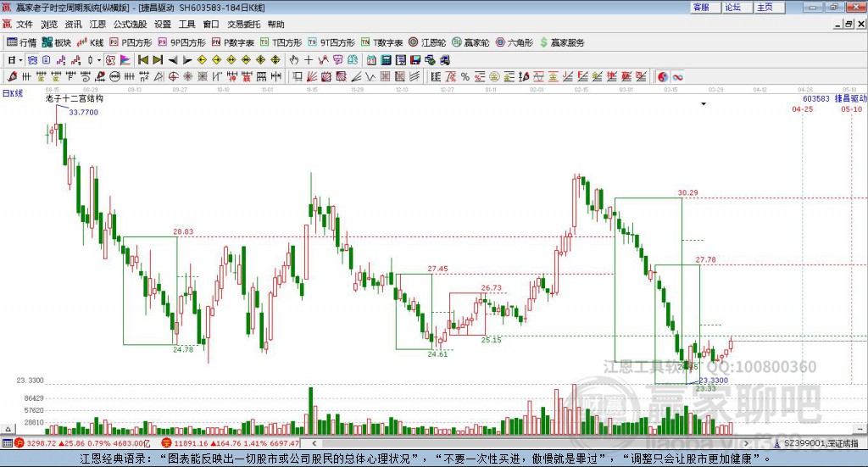Open the 浏览 menu
The image size is (868, 467).
tap(49, 25)
